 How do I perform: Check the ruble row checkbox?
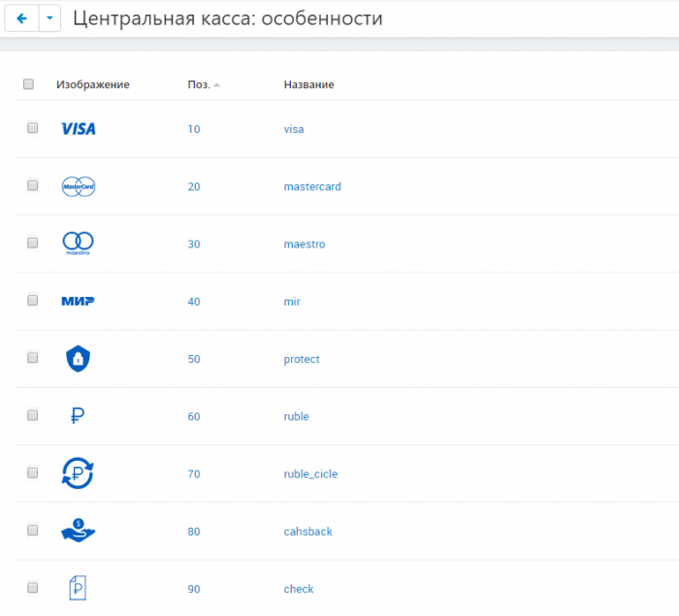click(32, 415)
